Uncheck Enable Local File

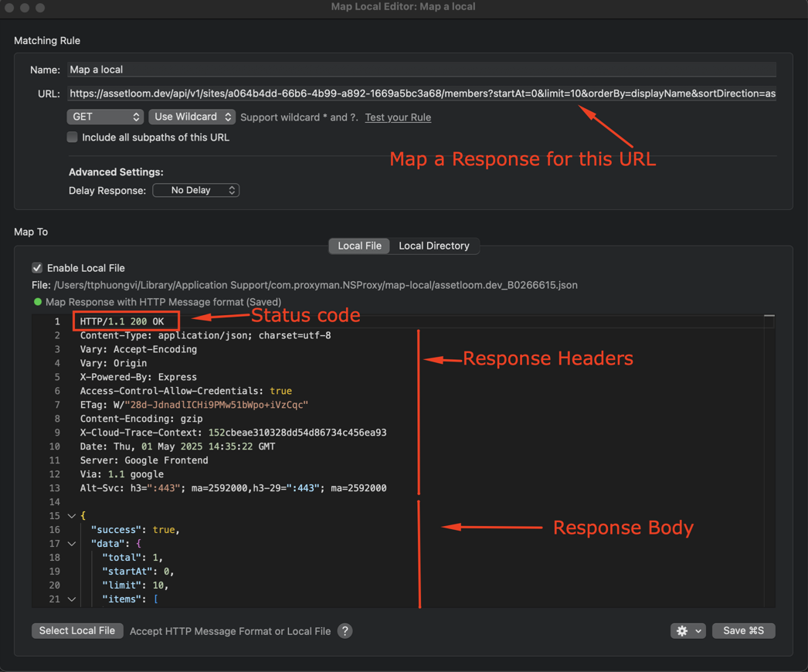[x=37, y=268]
